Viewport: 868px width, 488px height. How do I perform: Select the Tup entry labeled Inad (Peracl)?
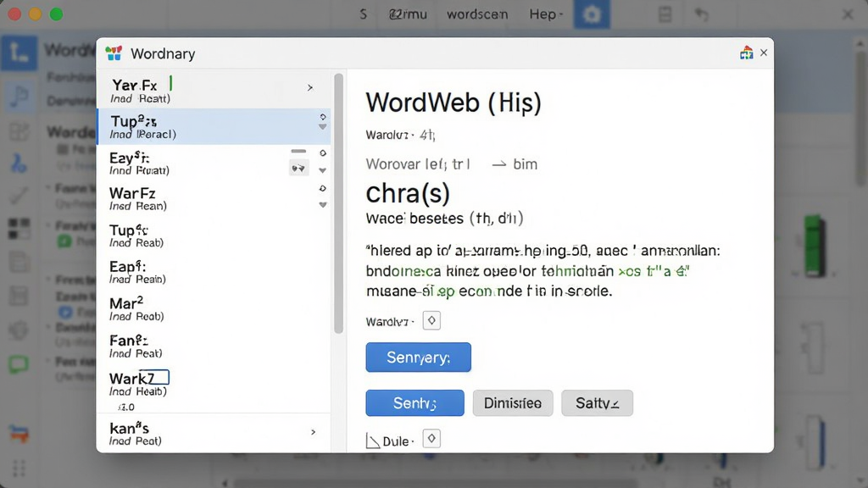point(213,127)
